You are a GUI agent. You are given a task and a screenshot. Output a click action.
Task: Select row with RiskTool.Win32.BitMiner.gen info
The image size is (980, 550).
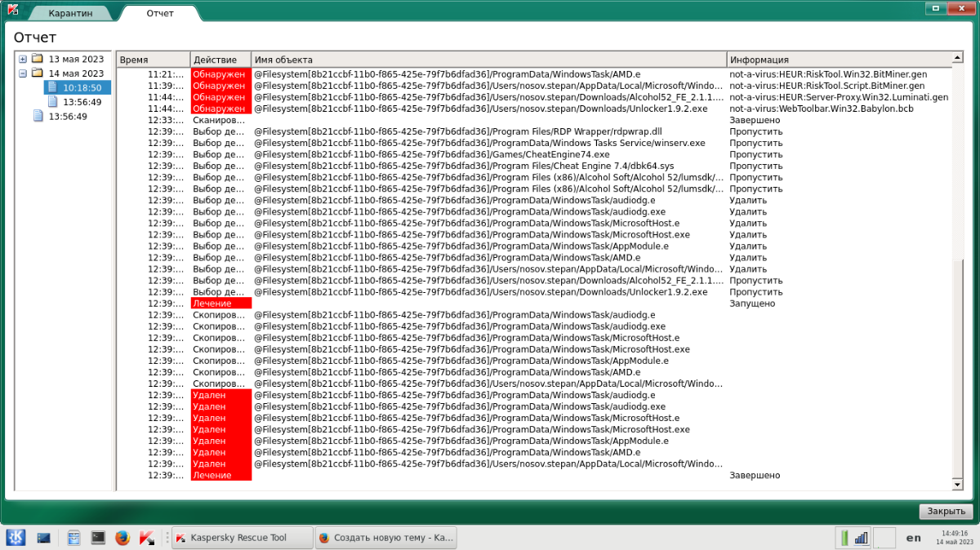[535, 73]
